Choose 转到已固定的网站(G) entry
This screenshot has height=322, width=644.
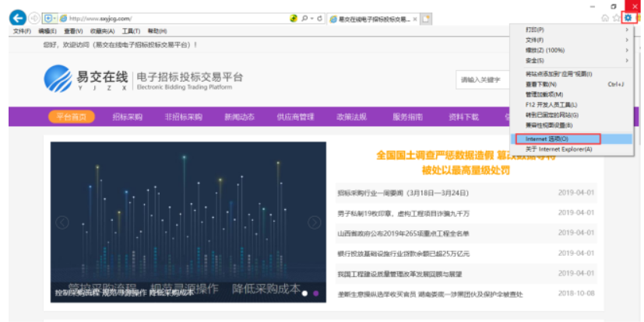[x=572, y=115]
